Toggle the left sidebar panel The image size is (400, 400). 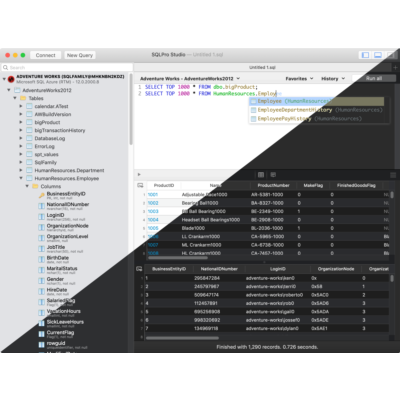[365, 55]
